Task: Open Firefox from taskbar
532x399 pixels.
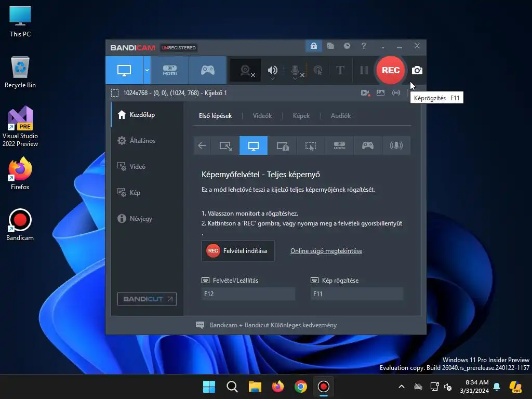Action: click(277, 387)
